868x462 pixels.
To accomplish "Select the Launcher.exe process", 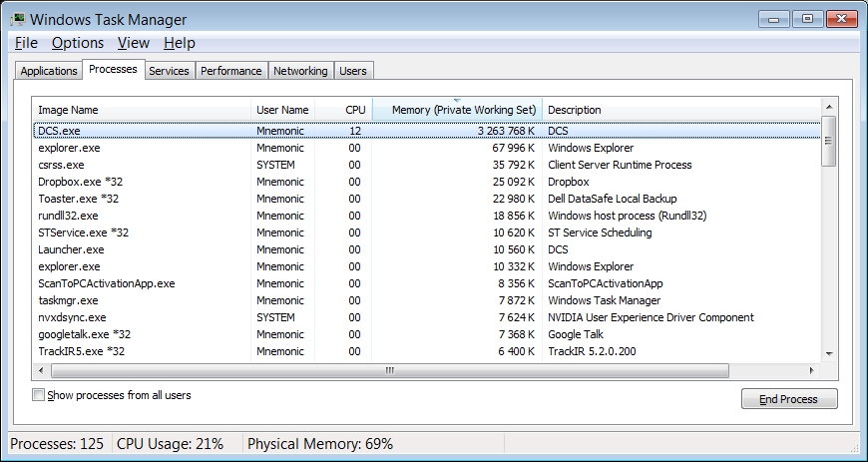I will tap(427, 249).
